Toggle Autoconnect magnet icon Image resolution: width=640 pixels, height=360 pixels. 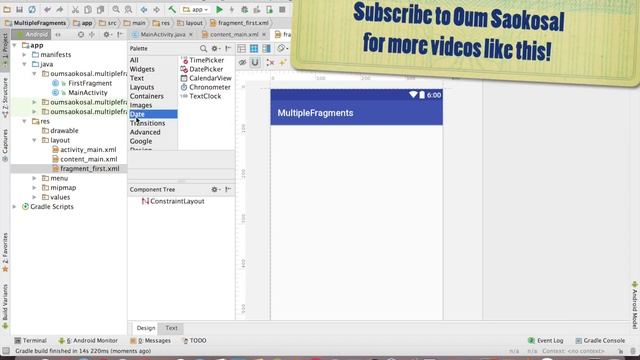pos(255,62)
